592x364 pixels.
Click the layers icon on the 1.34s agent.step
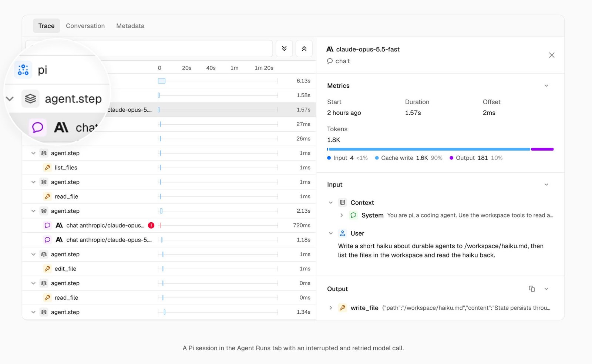(44, 312)
